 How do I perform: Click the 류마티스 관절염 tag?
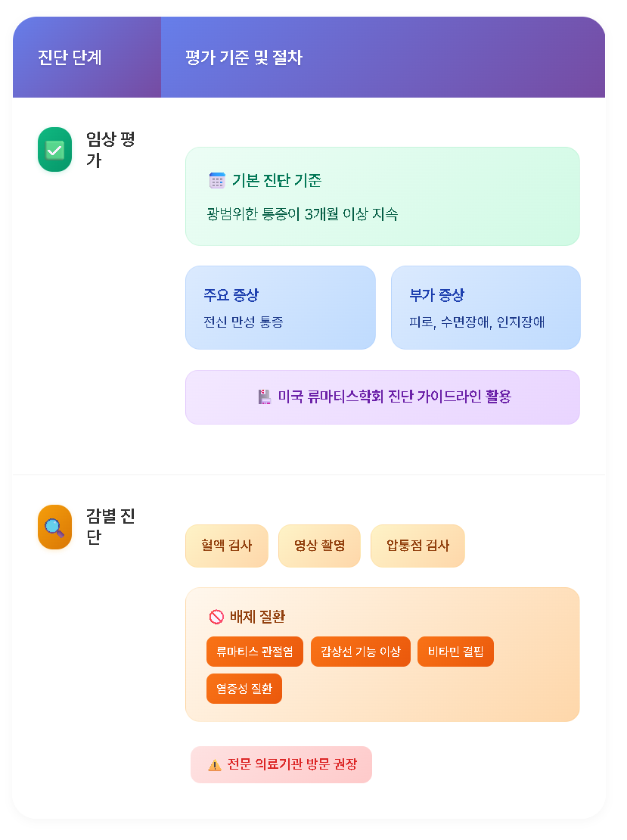[255, 652]
